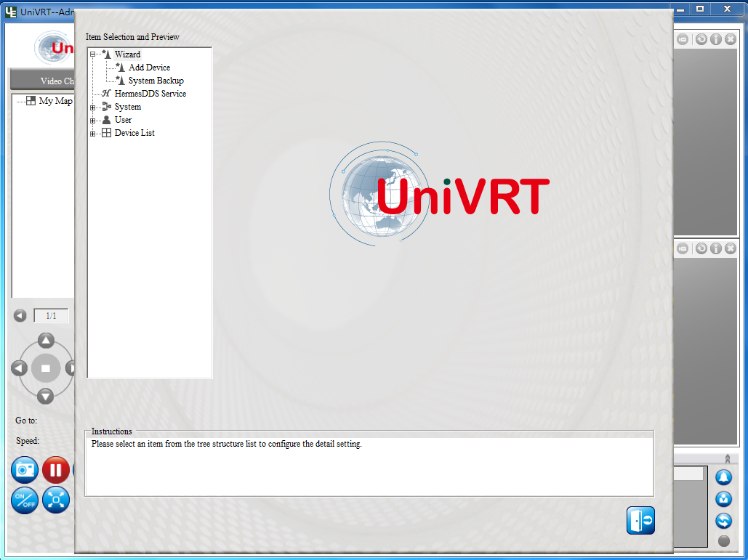Screen dimensions: 748x560
Task: Select the User tree item label
Action: pos(123,120)
